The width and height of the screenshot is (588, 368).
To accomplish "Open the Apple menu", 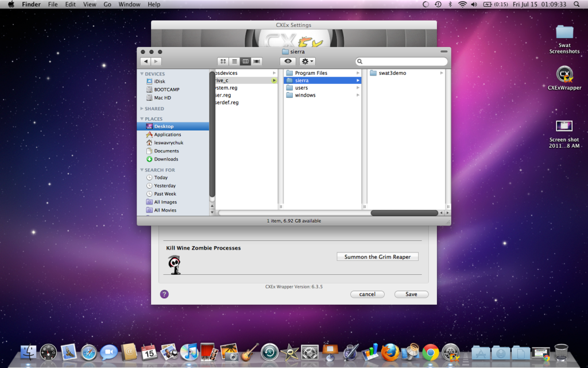I will click(11, 5).
